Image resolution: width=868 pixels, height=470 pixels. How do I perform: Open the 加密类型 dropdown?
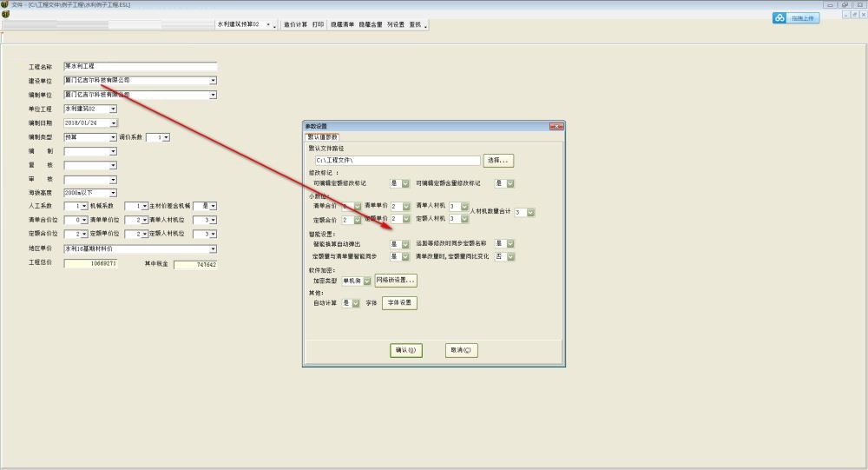[x=367, y=281]
